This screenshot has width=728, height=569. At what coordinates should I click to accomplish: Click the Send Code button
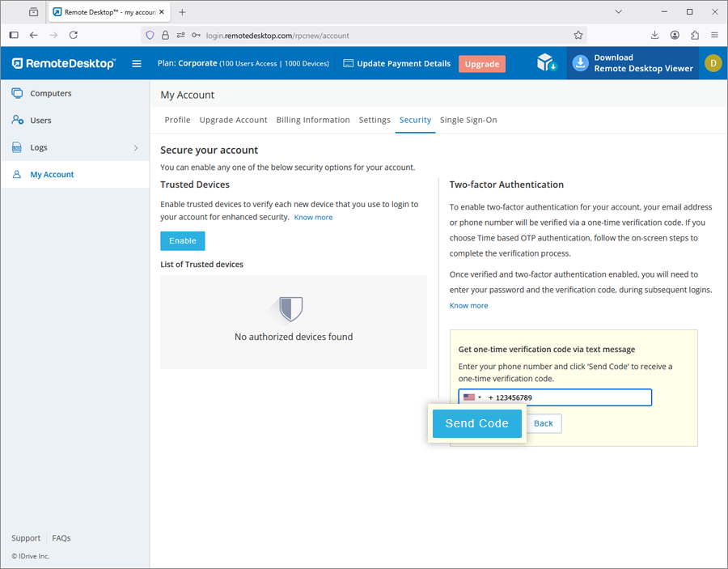(476, 423)
